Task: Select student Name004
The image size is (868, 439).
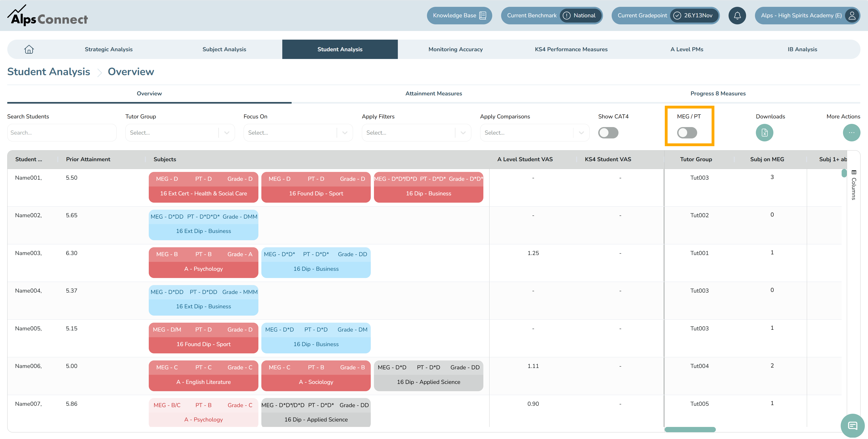Action: click(x=28, y=291)
